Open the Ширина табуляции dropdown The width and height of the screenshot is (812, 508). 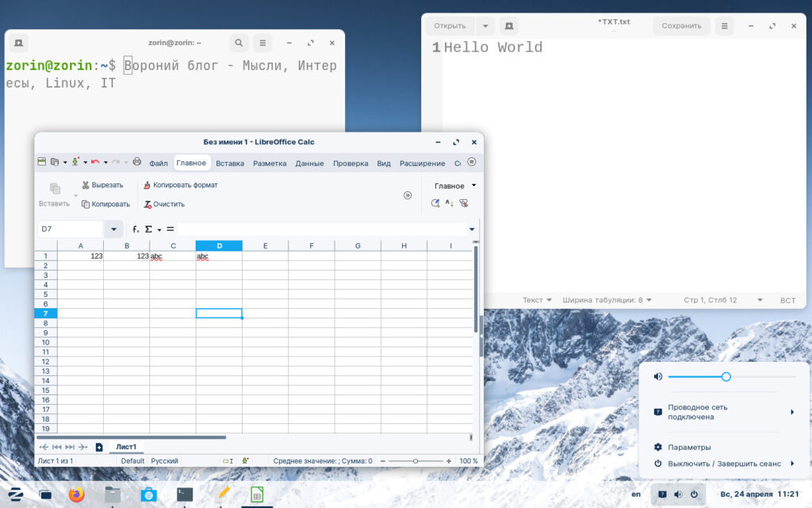point(607,300)
